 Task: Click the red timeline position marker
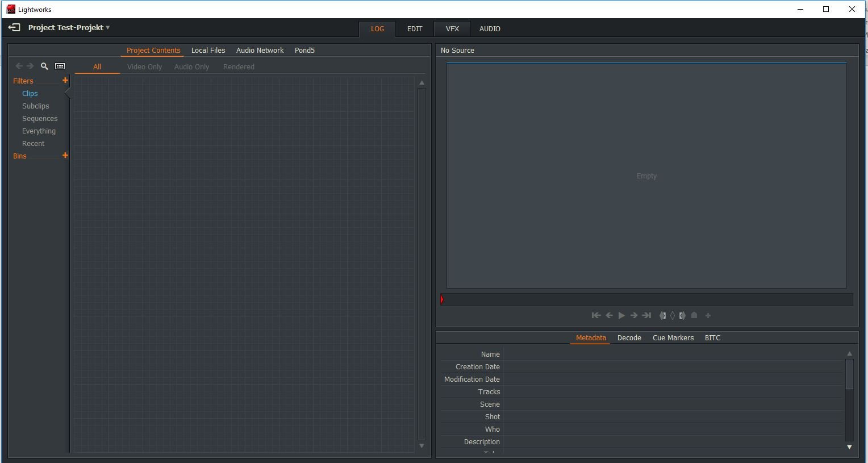442,299
